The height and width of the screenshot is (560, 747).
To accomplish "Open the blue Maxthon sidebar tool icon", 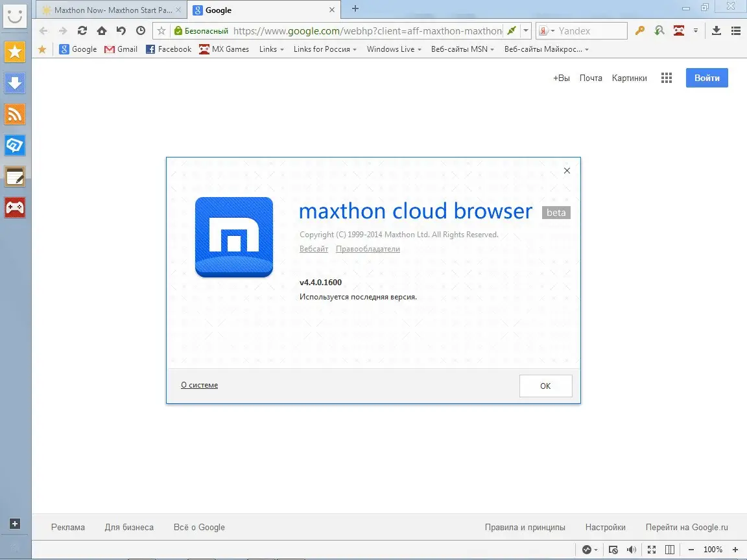I will tap(15, 145).
